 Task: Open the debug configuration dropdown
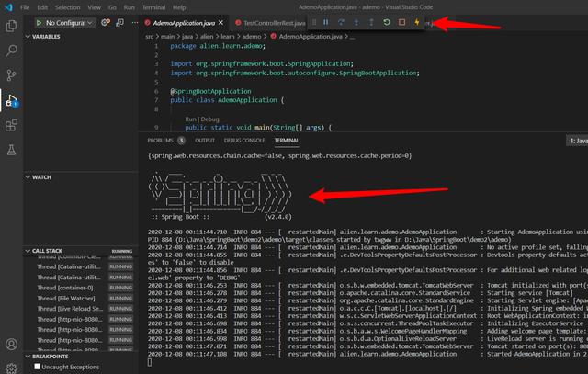tap(69, 23)
